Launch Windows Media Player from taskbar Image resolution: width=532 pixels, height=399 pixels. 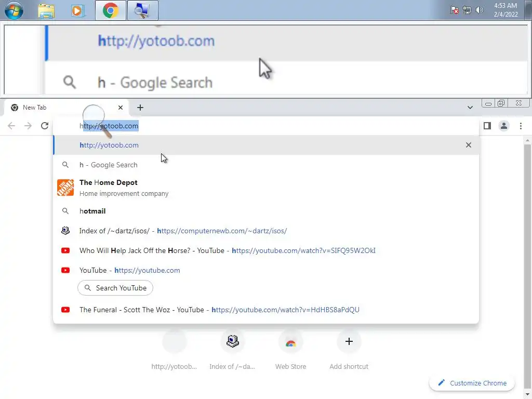(x=78, y=10)
